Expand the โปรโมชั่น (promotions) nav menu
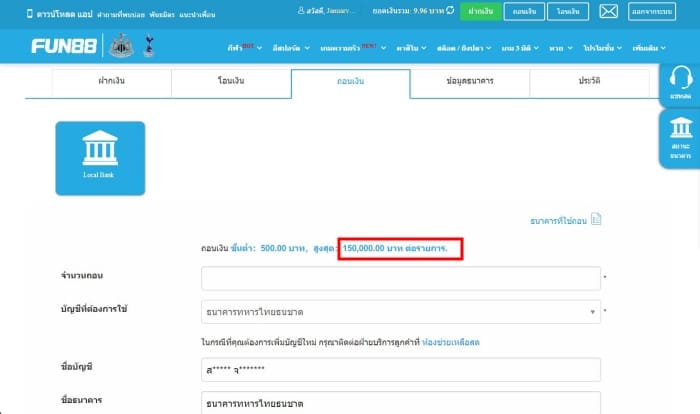Viewport: 700px width, 414px height. pos(602,48)
